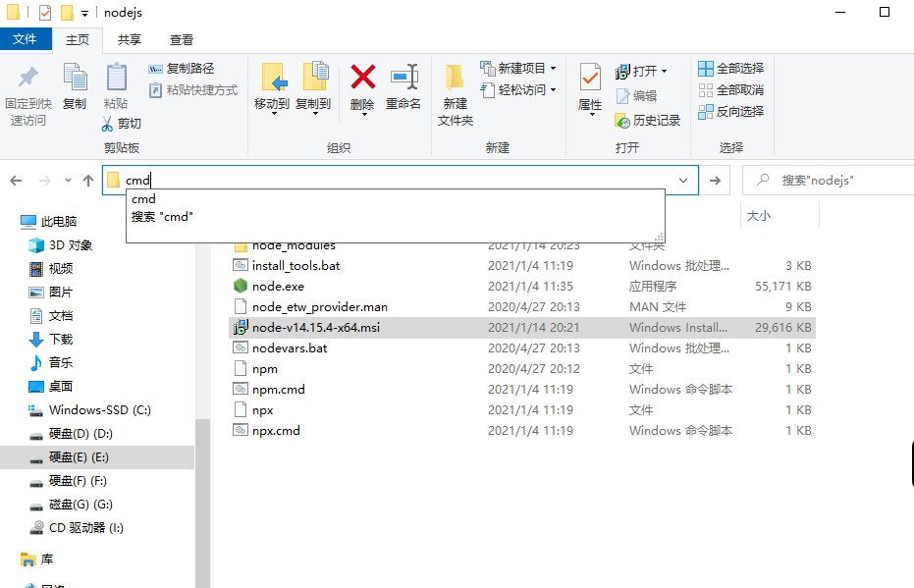This screenshot has height=588, width=914.
Task: Open Desktop (桌面) in sidebar
Action: pos(51,387)
